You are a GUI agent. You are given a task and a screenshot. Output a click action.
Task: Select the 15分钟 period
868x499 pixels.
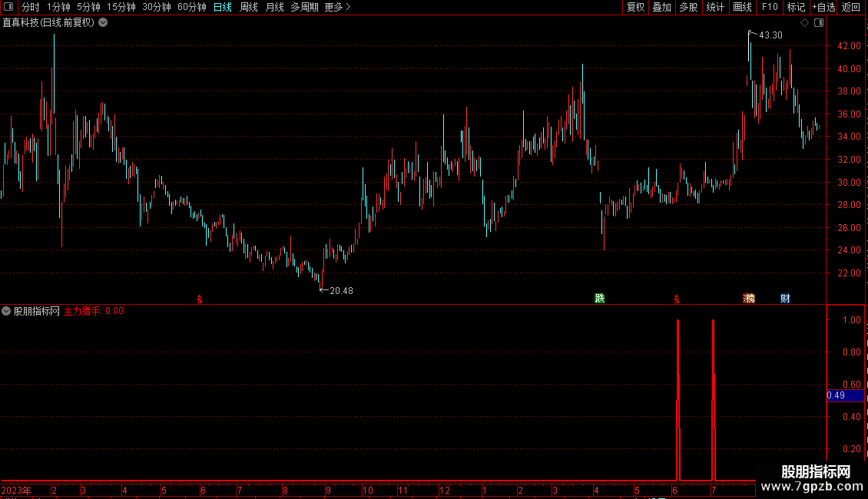121,7
